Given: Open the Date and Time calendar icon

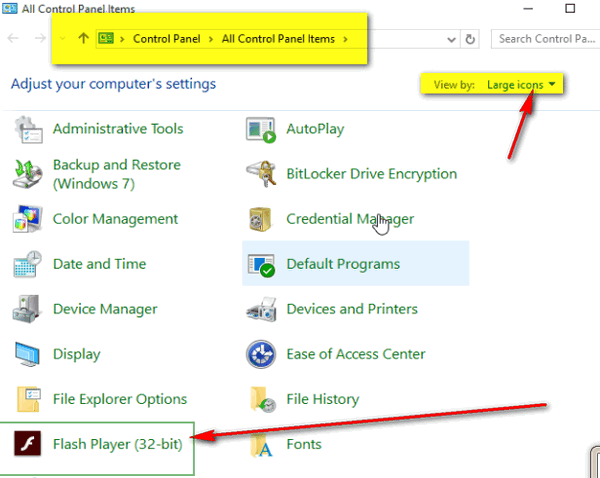Looking at the screenshot, I should (28, 264).
